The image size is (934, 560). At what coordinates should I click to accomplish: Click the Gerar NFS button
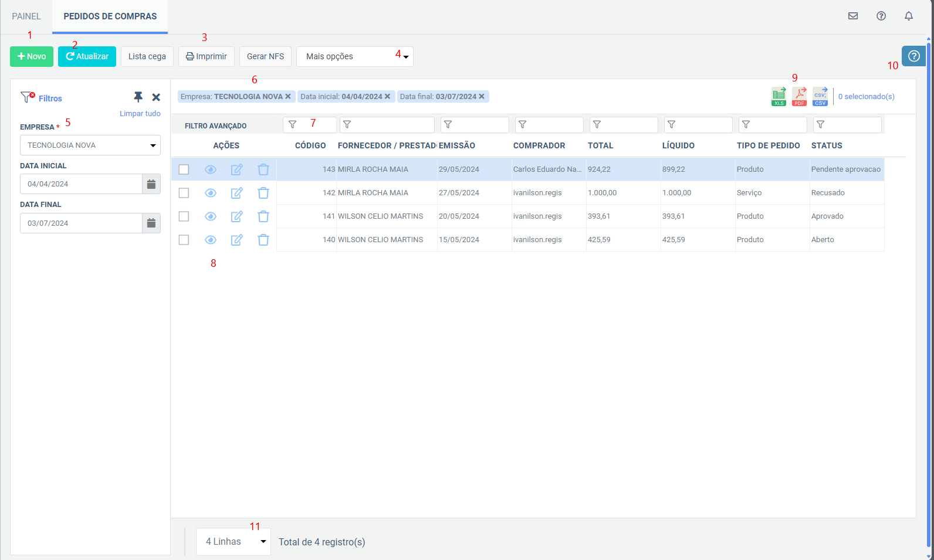[x=265, y=56]
